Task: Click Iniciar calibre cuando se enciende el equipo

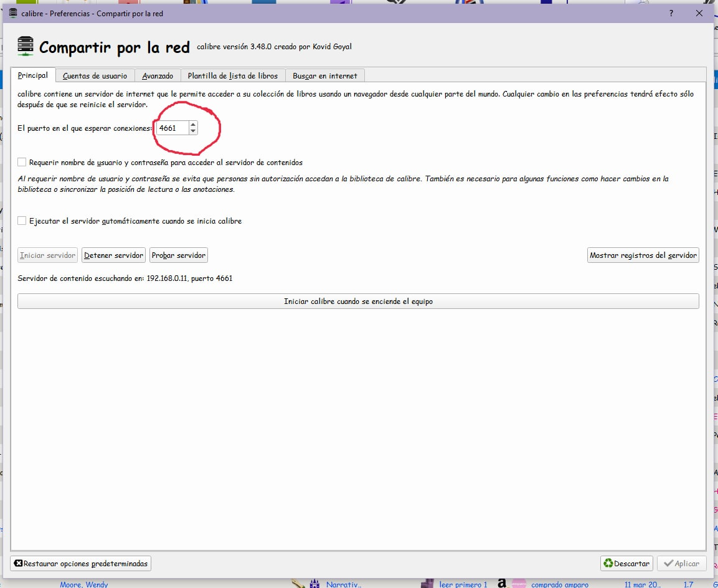Action: pyautogui.click(x=358, y=301)
